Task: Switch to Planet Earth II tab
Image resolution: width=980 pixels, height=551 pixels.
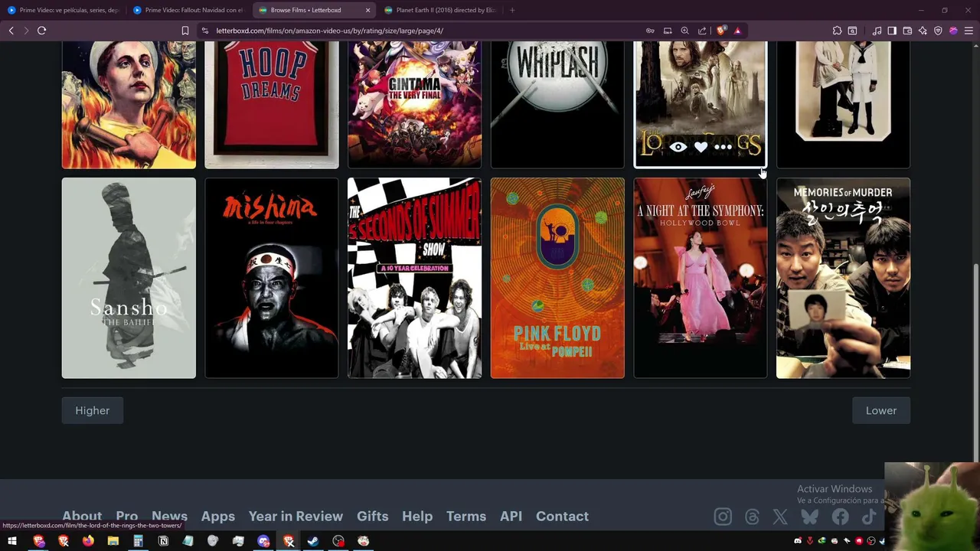Action: (x=439, y=10)
